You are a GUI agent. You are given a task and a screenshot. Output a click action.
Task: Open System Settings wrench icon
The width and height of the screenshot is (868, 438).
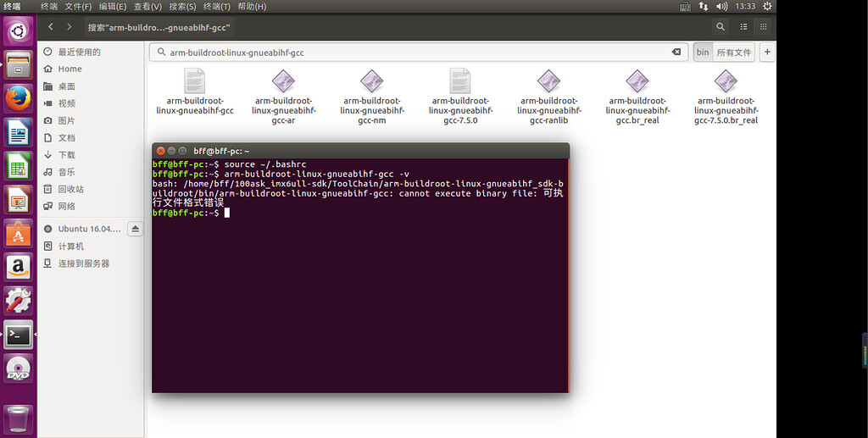19,302
